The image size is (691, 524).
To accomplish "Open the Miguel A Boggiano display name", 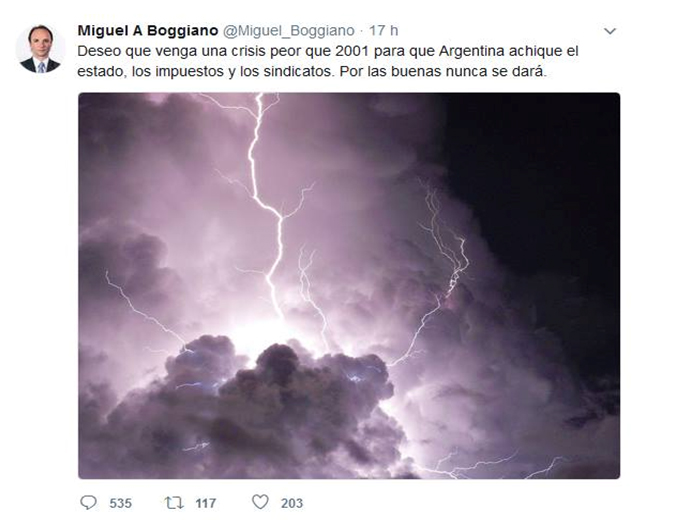I will tap(148, 31).
